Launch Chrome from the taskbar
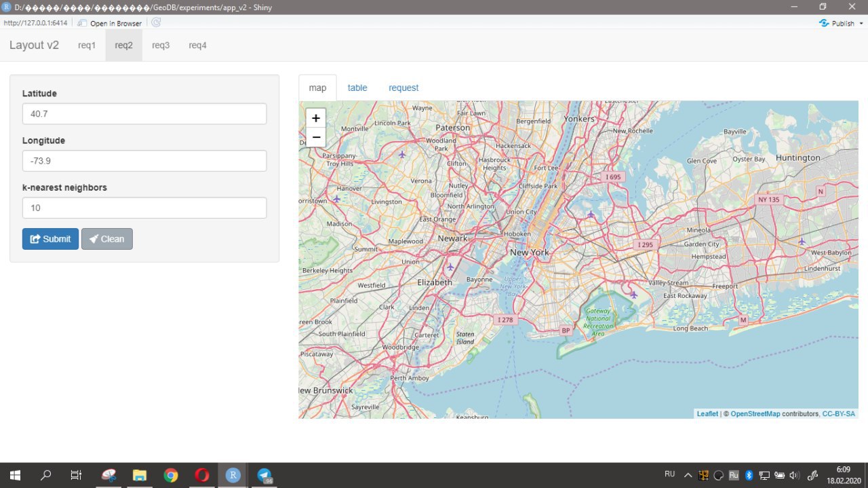This screenshot has height=488, width=868. pos(170,475)
